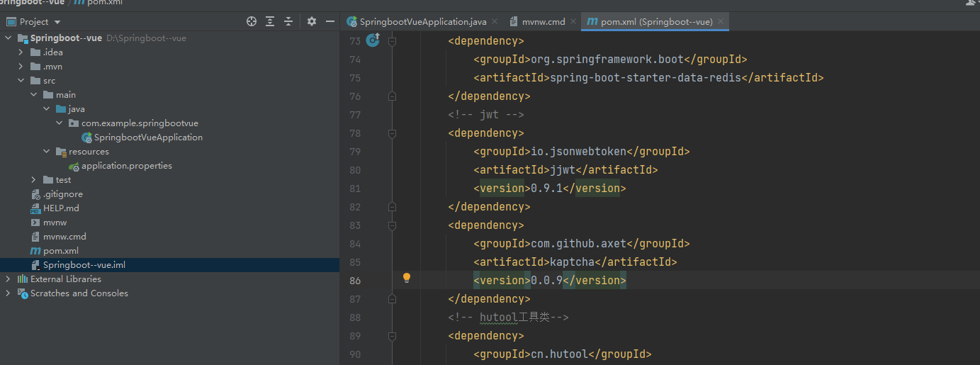
Task: Click the cn.hutool groupId text
Action: point(560,354)
